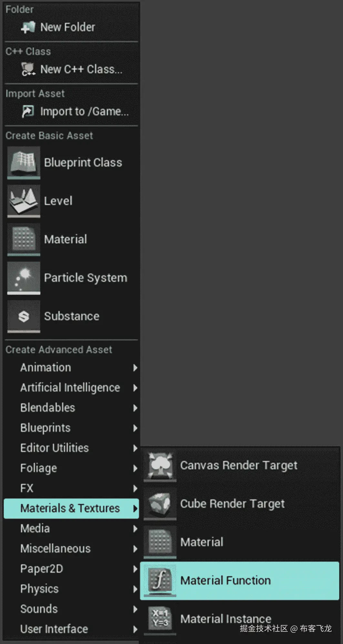
Task: Choose Material under Create Basic Asset
Action: tap(65, 239)
